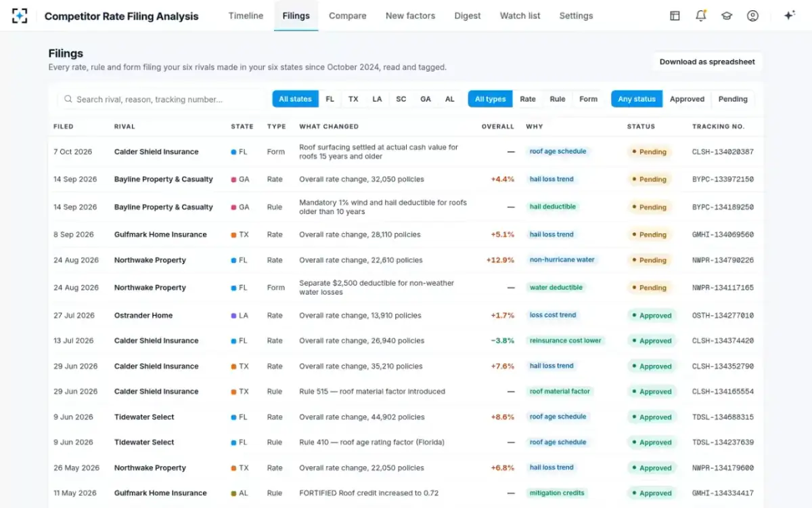Select the All states filter
This screenshot has height=508, width=812.
295,99
